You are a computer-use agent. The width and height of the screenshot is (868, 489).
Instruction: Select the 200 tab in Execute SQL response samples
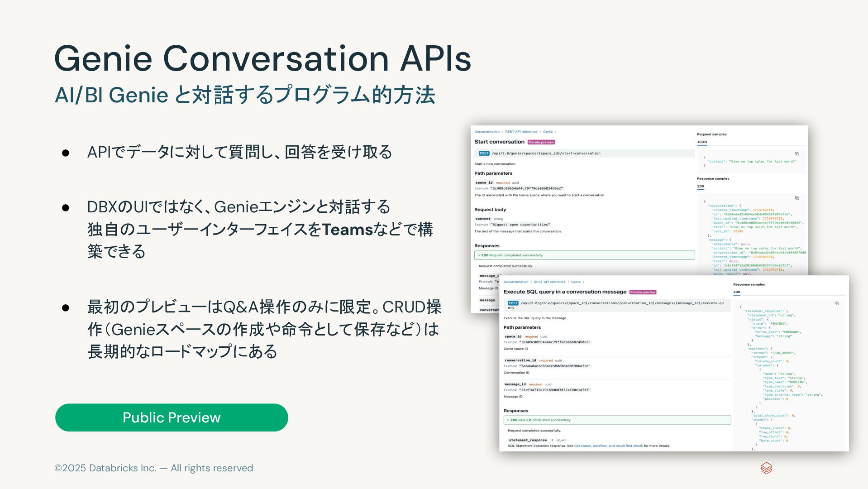pos(737,292)
